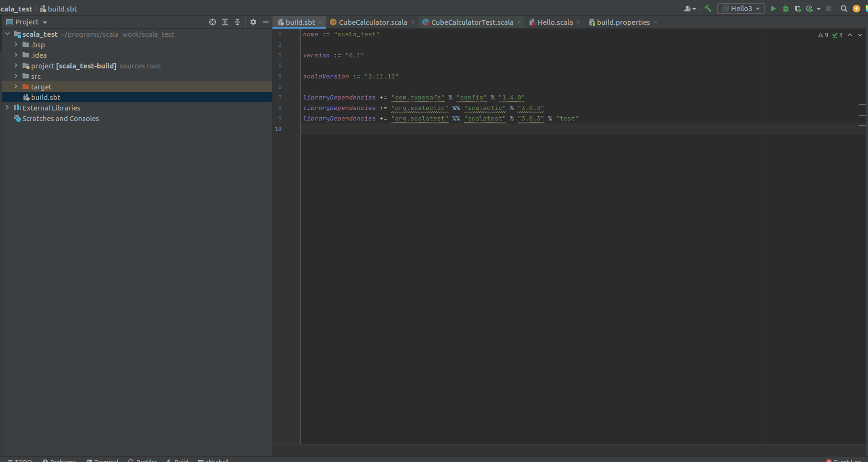Click the "org.scalactic" dependency string
The width and height of the screenshot is (868, 462).
coord(419,108)
